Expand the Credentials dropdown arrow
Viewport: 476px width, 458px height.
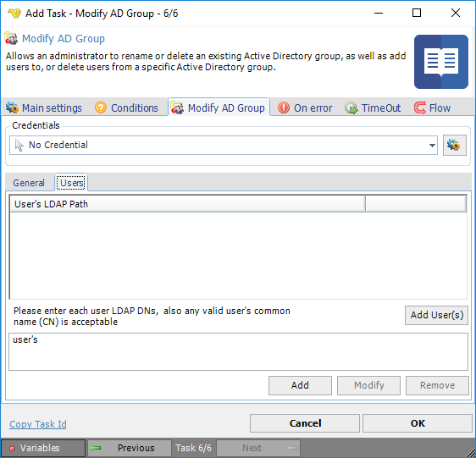pos(432,146)
